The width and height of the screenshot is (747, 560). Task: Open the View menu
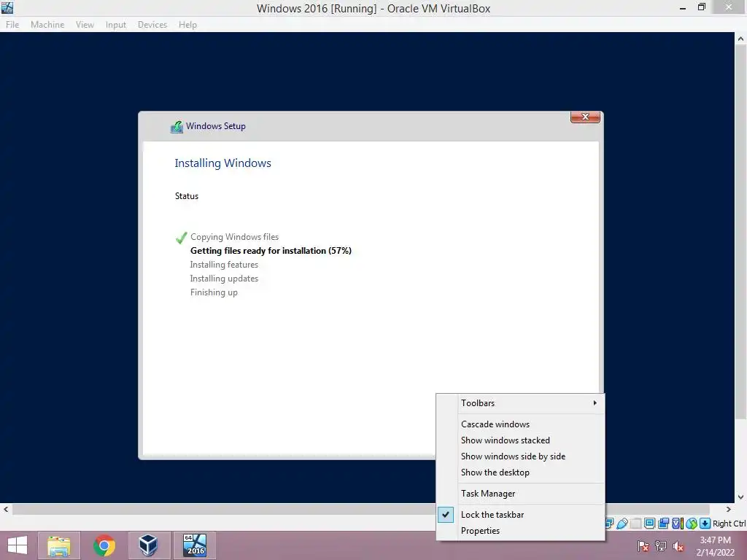tap(85, 25)
